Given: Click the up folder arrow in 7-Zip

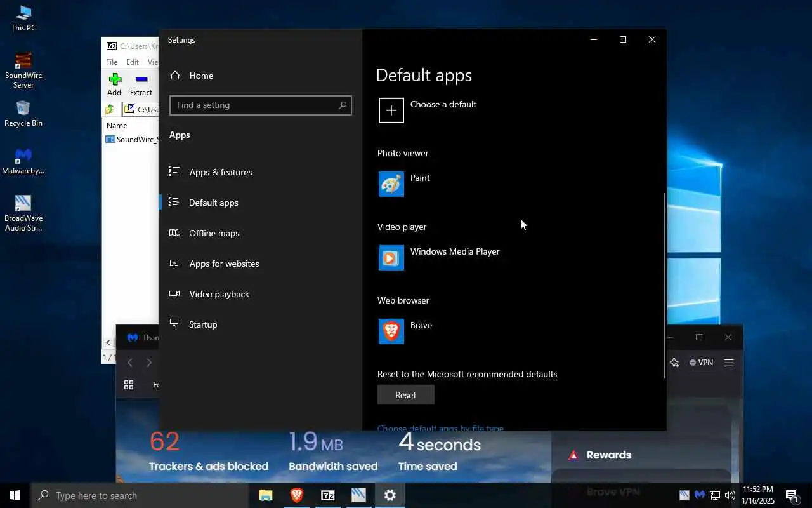Looking at the screenshot, I should coord(110,109).
